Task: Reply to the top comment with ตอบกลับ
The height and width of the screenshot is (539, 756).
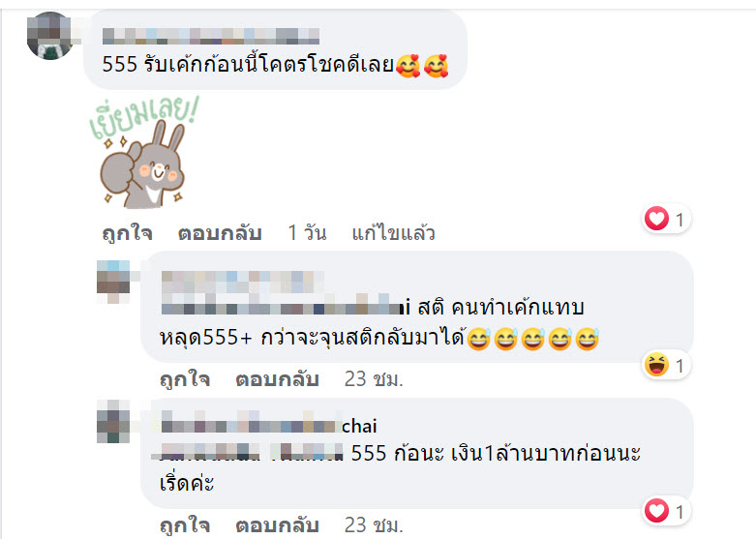Action: 220,233
